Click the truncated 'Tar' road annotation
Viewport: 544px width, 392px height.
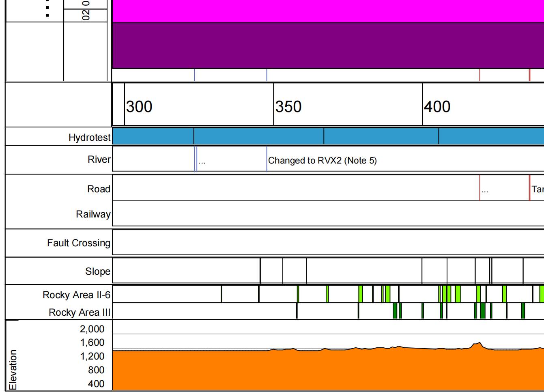tap(538, 190)
